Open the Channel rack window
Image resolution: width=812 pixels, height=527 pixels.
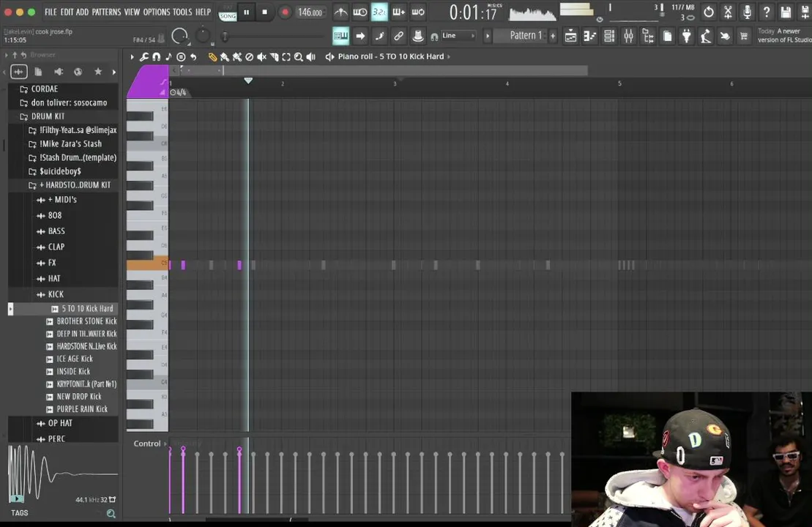[609, 36]
